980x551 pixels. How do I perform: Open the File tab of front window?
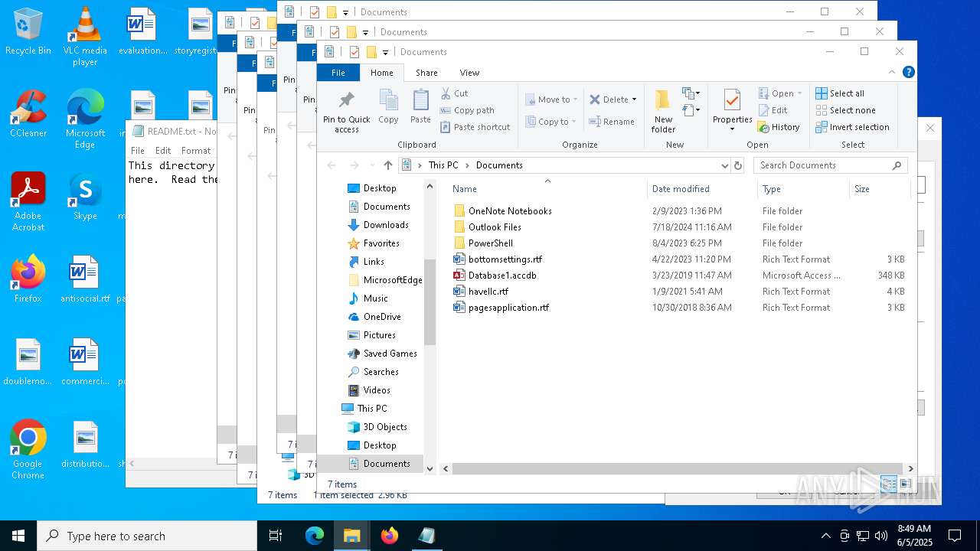(338, 73)
